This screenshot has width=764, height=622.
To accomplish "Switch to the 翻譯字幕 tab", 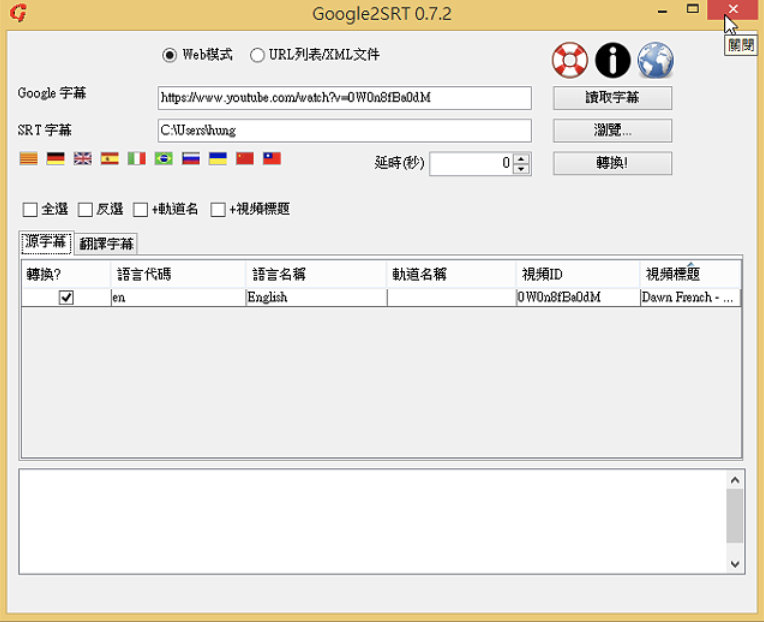I will (106, 244).
